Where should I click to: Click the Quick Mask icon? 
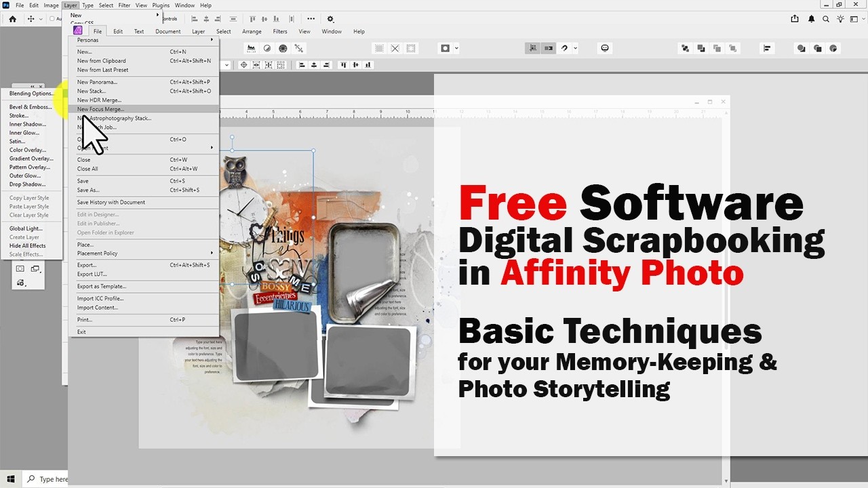tap(446, 48)
